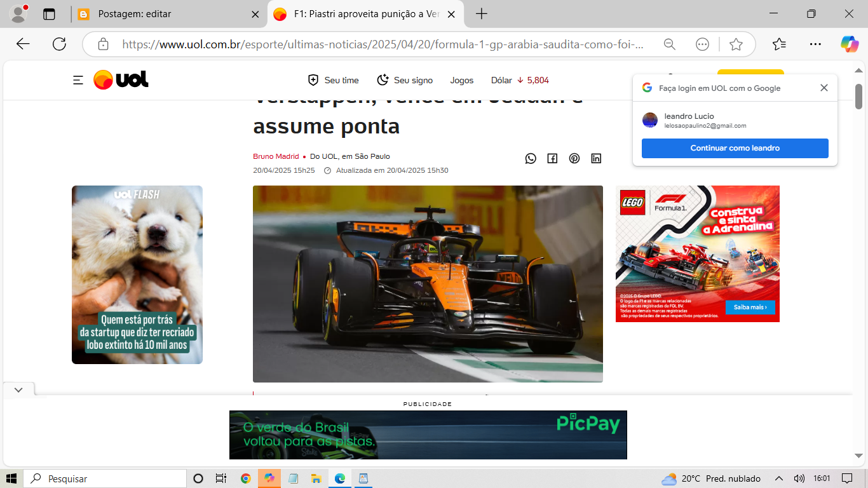Open the browser profile icon
The image size is (868, 488).
(x=19, y=13)
